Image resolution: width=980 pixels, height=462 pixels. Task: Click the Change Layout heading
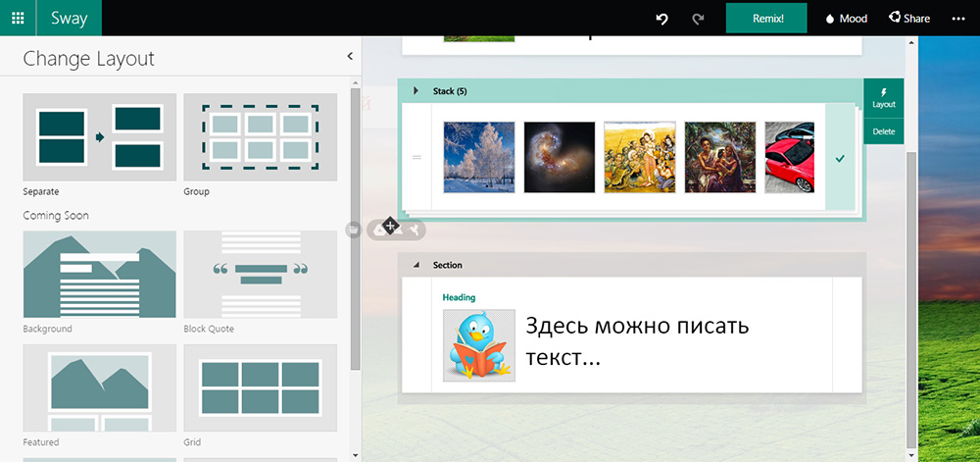[89, 59]
